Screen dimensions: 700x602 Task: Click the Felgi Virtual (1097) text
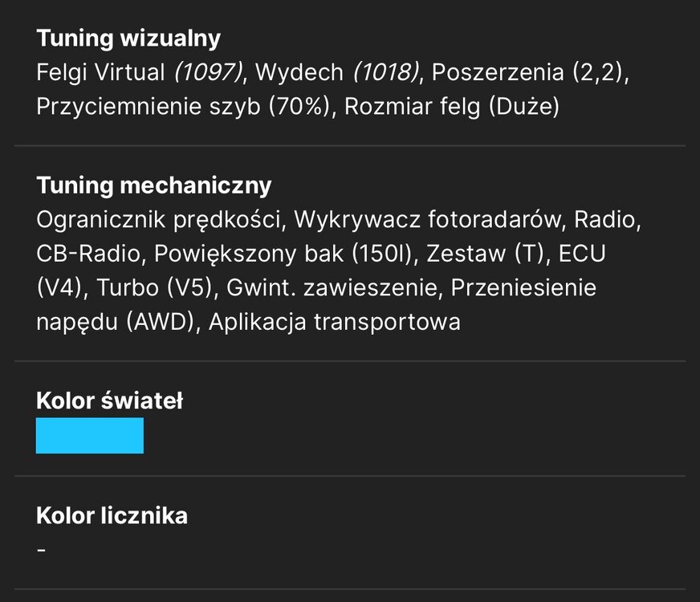140,72
